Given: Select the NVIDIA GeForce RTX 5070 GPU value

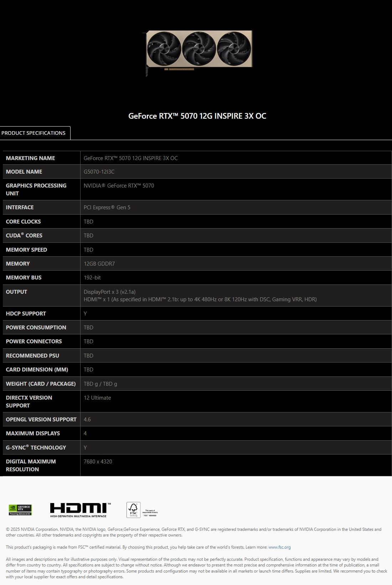Looking at the screenshot, I should click(x=119, y=186).
